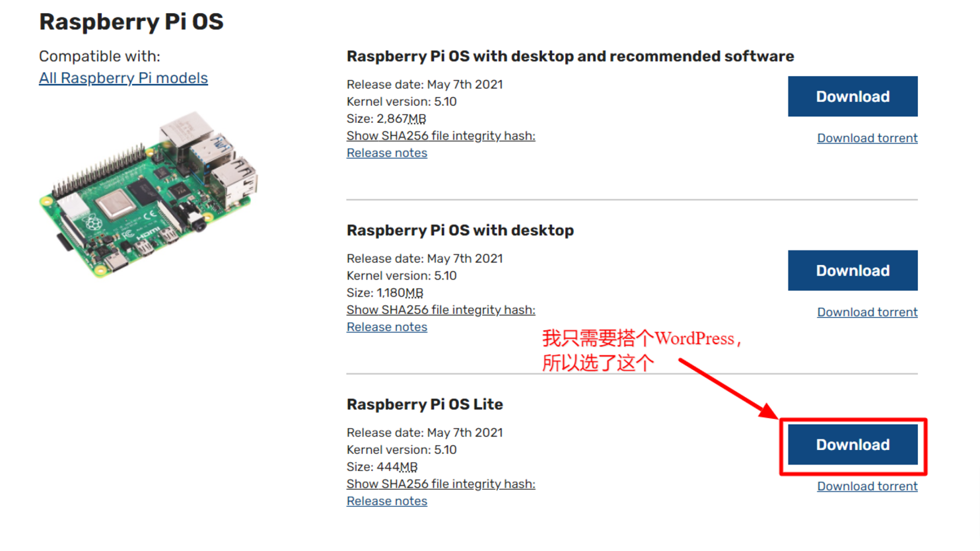Click the Raspberry Pi OS Lite heading
Screen dimensions: 980x551
(425, 404)
